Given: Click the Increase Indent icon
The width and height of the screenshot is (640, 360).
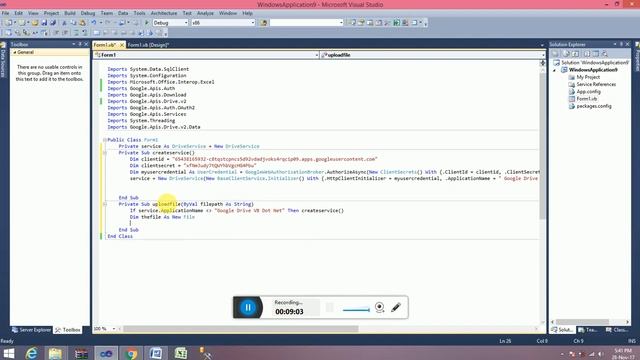Looking at the screenshot, I should [x=65, y=33].
